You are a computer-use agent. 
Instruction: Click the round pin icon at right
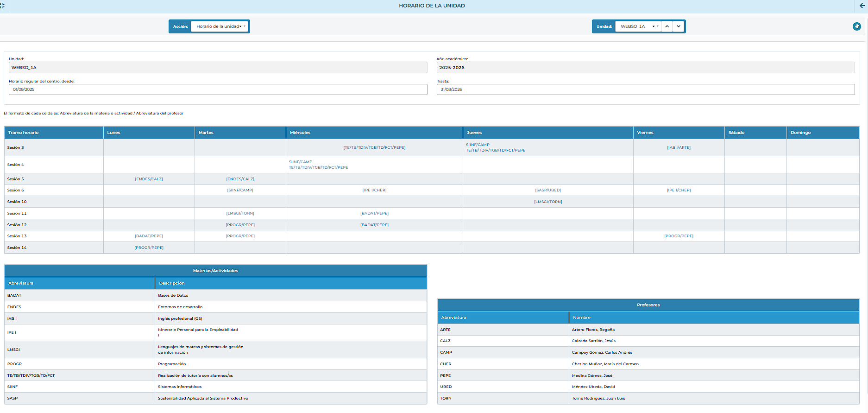coord(856,26)
